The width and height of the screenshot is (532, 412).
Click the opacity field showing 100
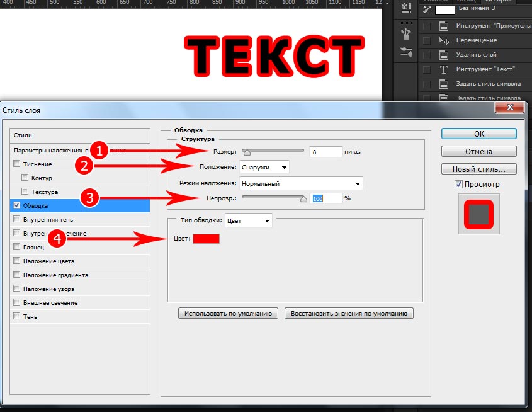pos(325,198)
